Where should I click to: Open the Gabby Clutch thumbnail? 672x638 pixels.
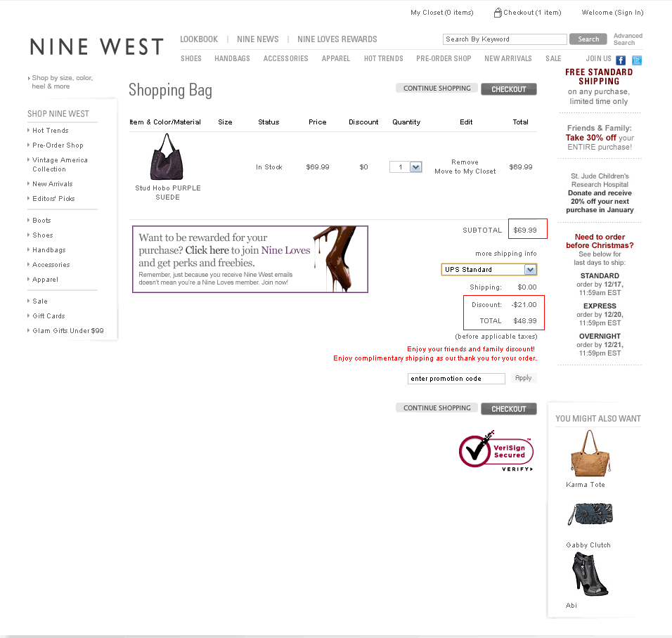pyautogui.click(x=590, y=514)
